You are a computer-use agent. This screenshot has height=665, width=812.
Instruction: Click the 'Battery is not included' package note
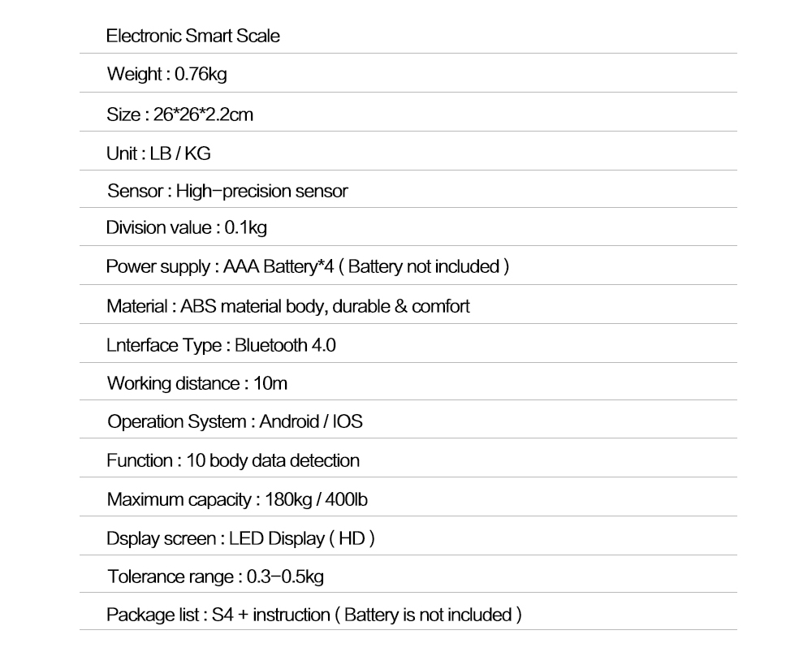[x=428, y=615]
